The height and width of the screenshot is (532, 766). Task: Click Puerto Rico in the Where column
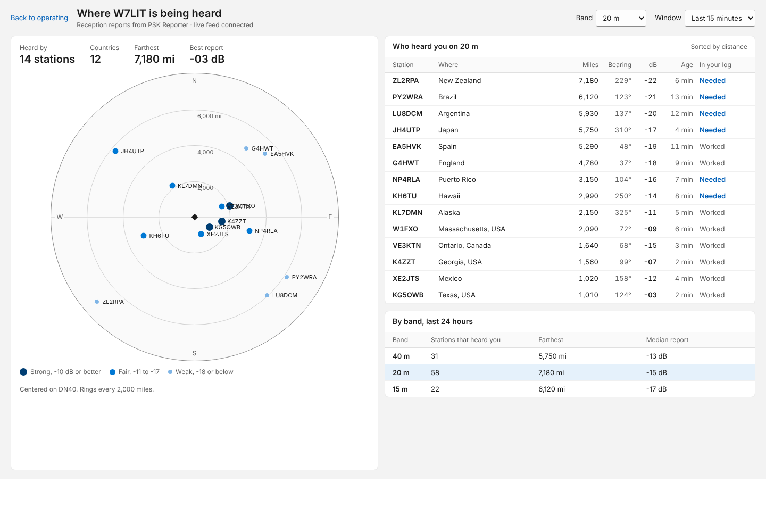pos(457,180)
